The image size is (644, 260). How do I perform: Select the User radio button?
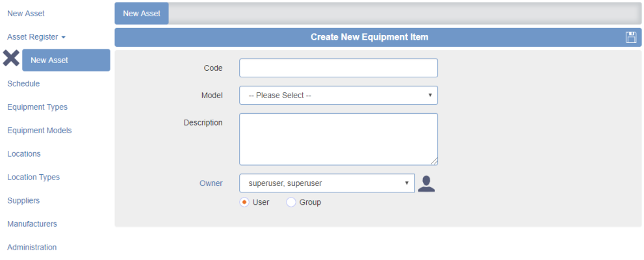click(244, 202)
